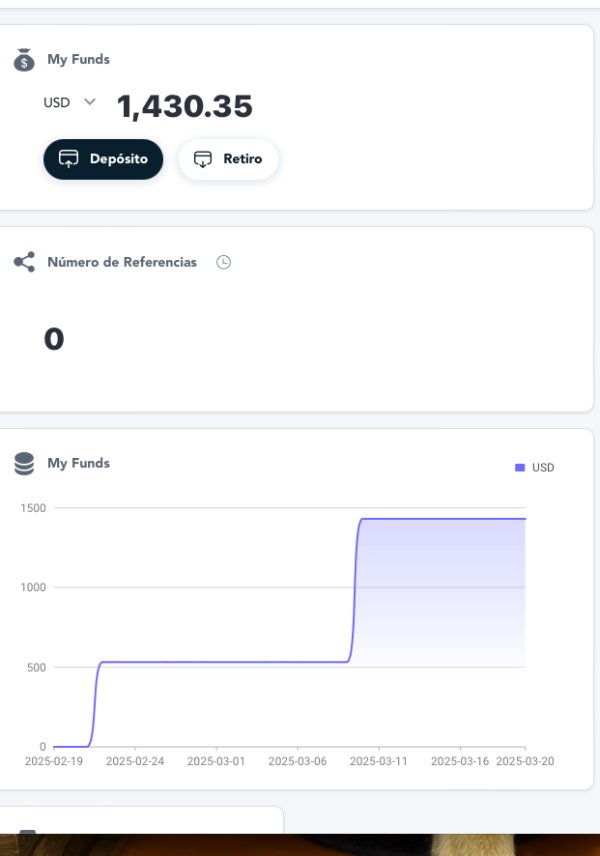This screenshot has height=856, width=600.
Task: Select the 1,430.35 balance amount
Action: tap(185, 106)
